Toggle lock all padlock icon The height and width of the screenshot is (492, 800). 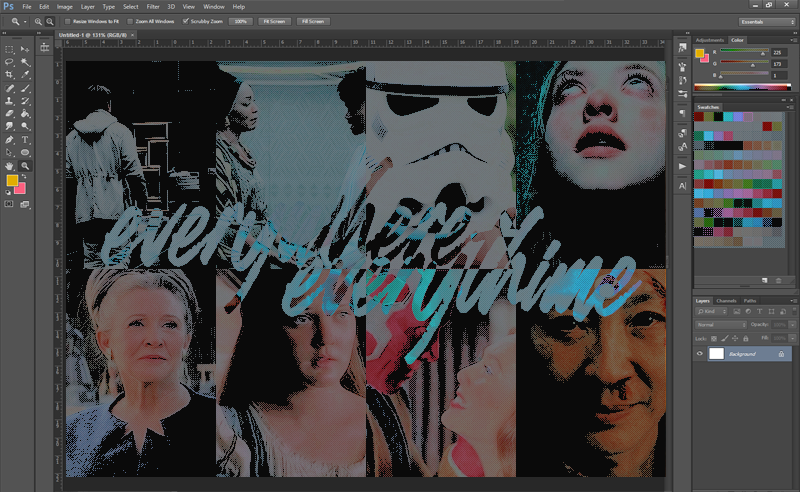(x=745, y=338)
